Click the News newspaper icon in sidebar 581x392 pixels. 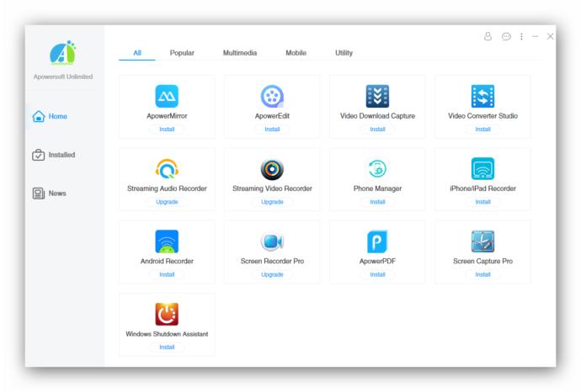(x=38, y=193)
